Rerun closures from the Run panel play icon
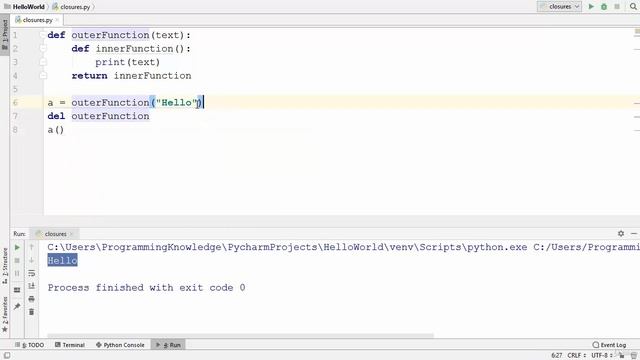Screen dimensions: 640x360 [x=17, y=247]
